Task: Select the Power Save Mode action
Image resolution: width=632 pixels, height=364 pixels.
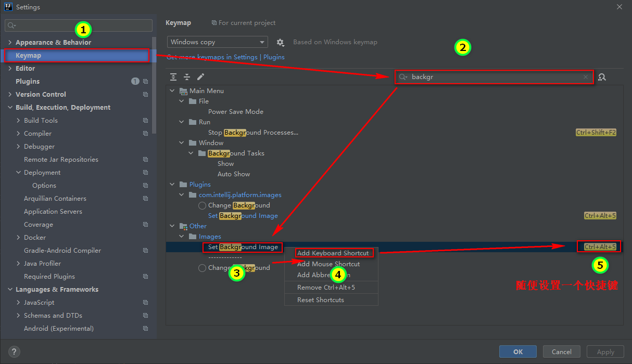Action: click(x=236, y=112)
